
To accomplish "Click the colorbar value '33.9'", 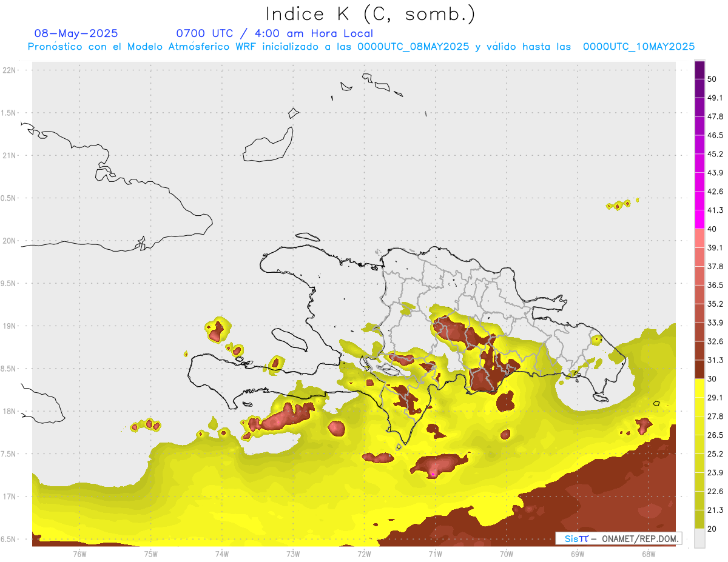I will 715,323.
